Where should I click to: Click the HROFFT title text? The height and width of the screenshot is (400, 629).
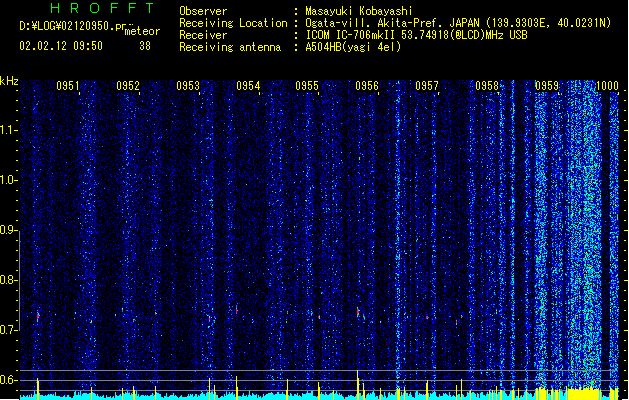[x=103, y=8]
